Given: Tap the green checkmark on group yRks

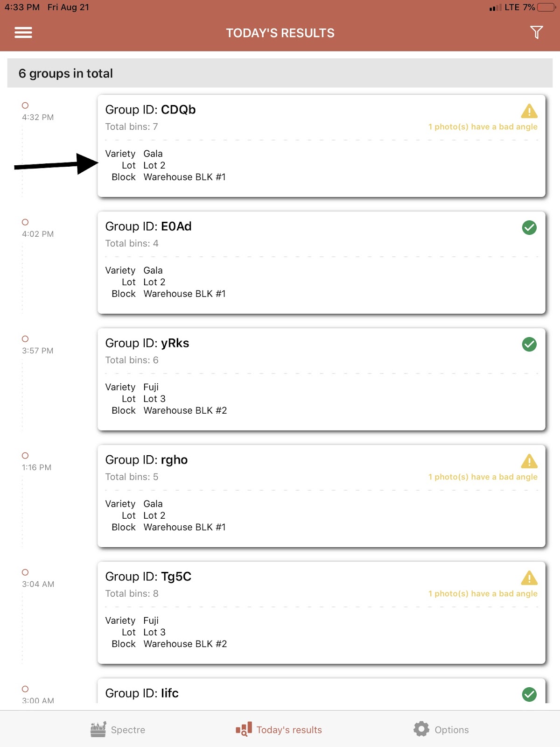Looking at the screenshot, I should (529, 345).
